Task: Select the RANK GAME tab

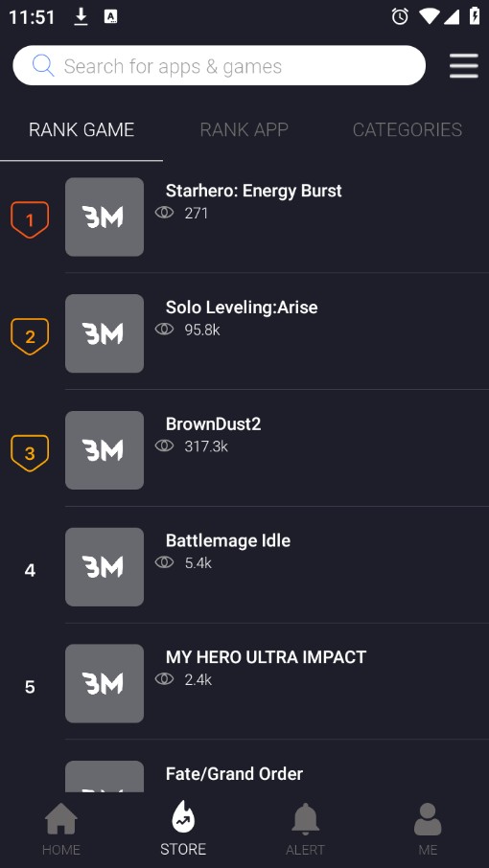Action: 81,129
